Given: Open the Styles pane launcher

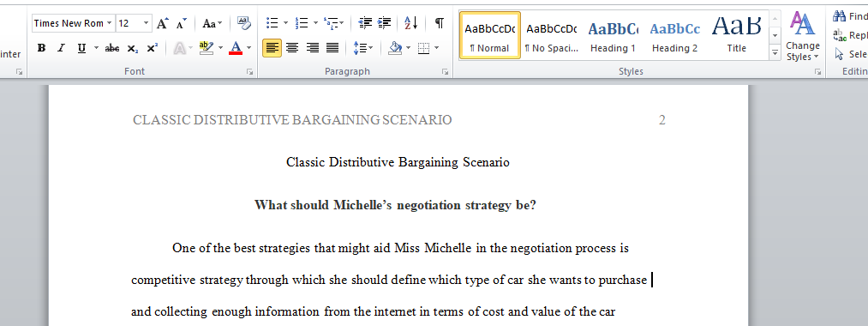Looking at the screenshot, I should [x=817, y=71].
